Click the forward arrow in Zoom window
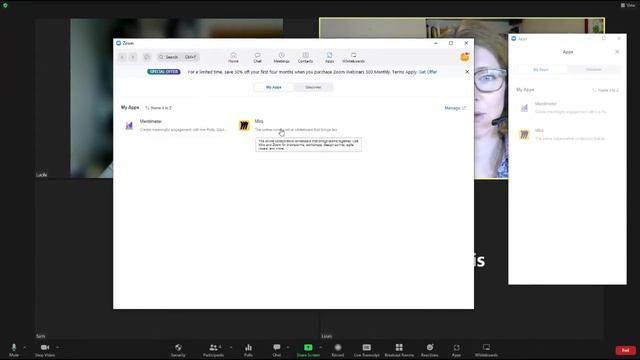Viewport: 640px width, 360px height. 133,57
